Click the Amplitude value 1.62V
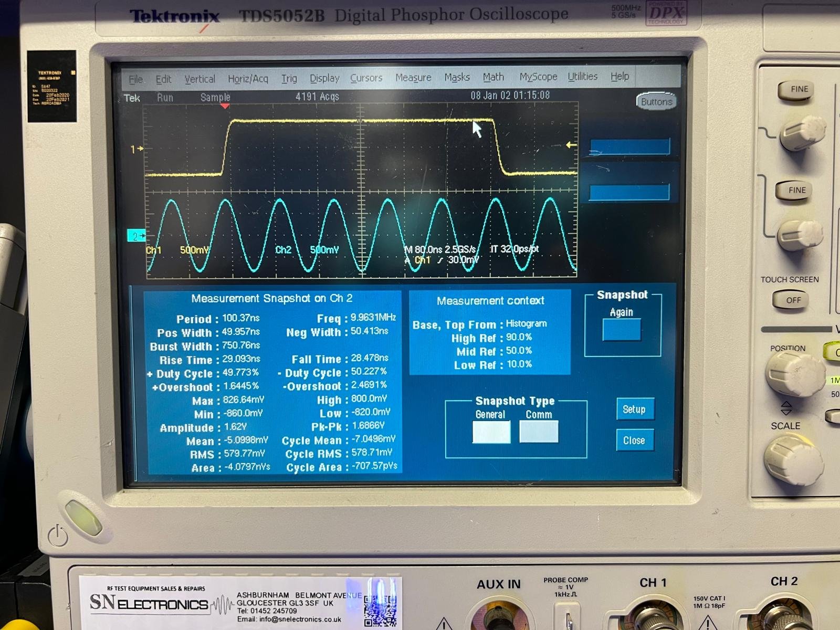The width and height of the screenshot is (840, 630). 235,427
